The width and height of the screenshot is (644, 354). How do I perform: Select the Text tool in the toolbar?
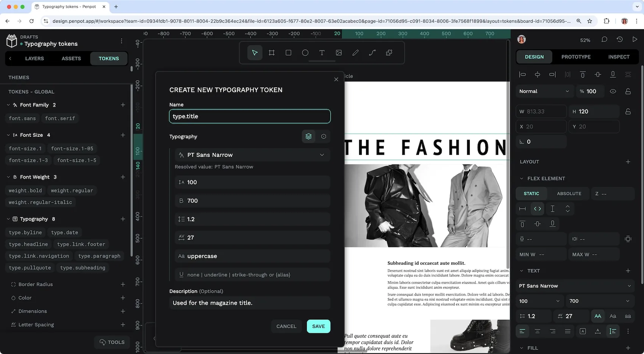coord(322,53)
